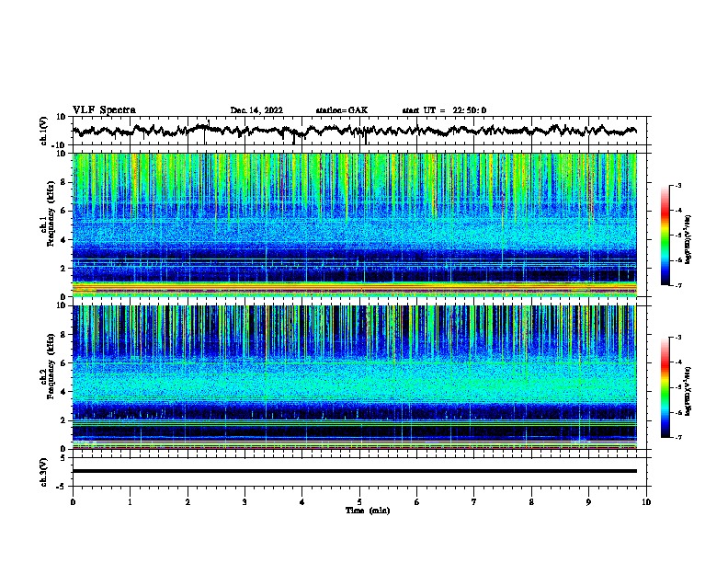Click the "Time (min)" x-axis label
This screenshot has height=563, width=728.
click(x=368, y=511)
